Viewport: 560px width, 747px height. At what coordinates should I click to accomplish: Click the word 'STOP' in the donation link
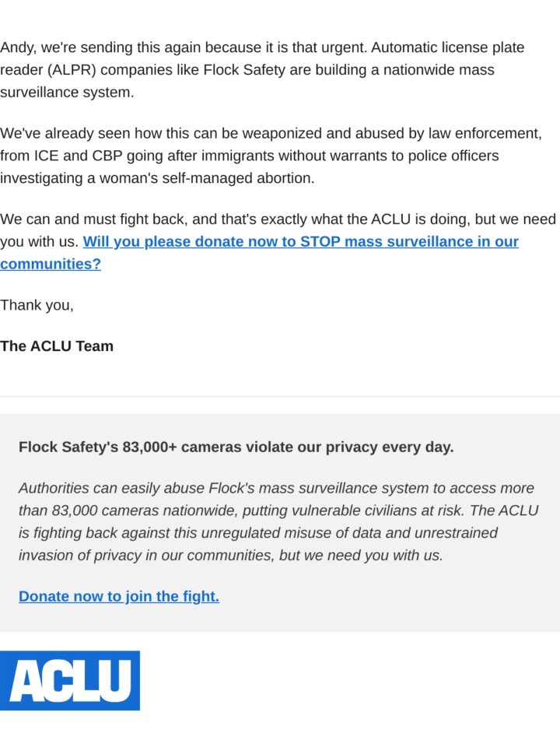pyautogui.click(x=320, y=241)
